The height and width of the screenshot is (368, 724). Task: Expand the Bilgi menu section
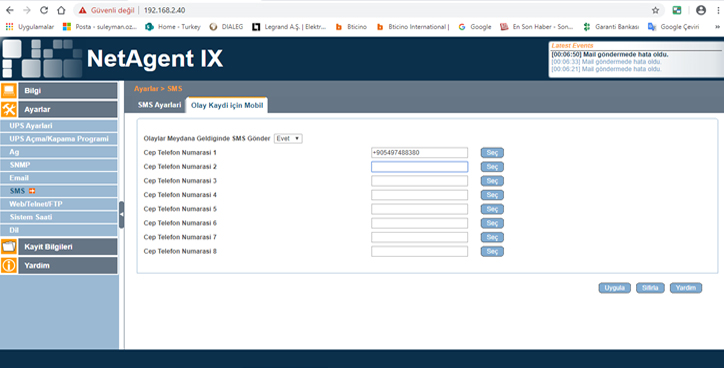coord(67,90)
